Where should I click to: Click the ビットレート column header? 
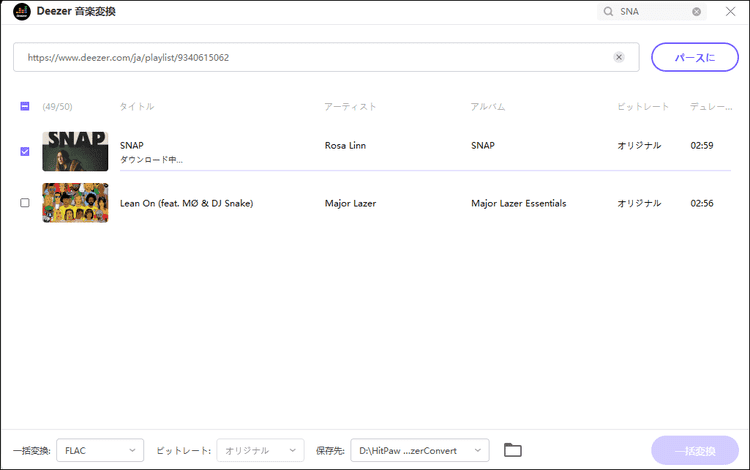(x=642, y=106)
